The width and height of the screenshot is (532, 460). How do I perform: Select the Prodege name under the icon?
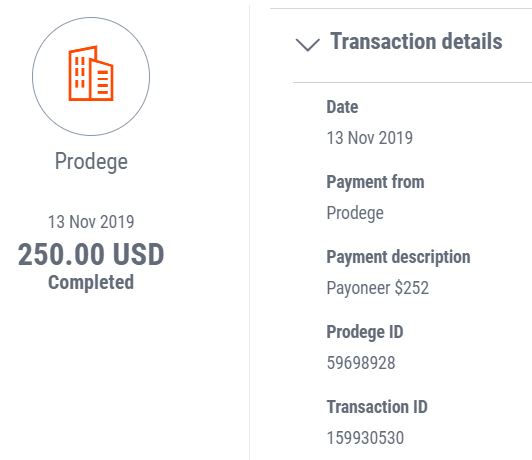91,161
